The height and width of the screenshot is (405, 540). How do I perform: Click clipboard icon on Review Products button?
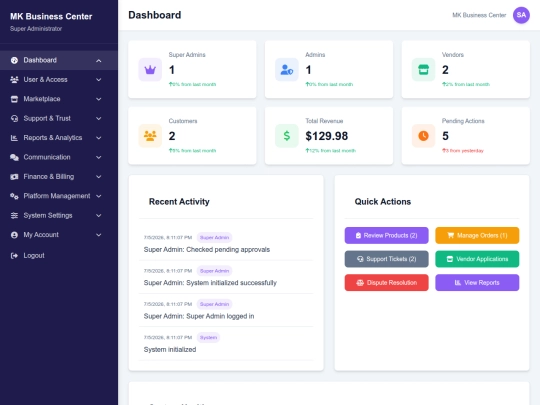click(358, 236)
